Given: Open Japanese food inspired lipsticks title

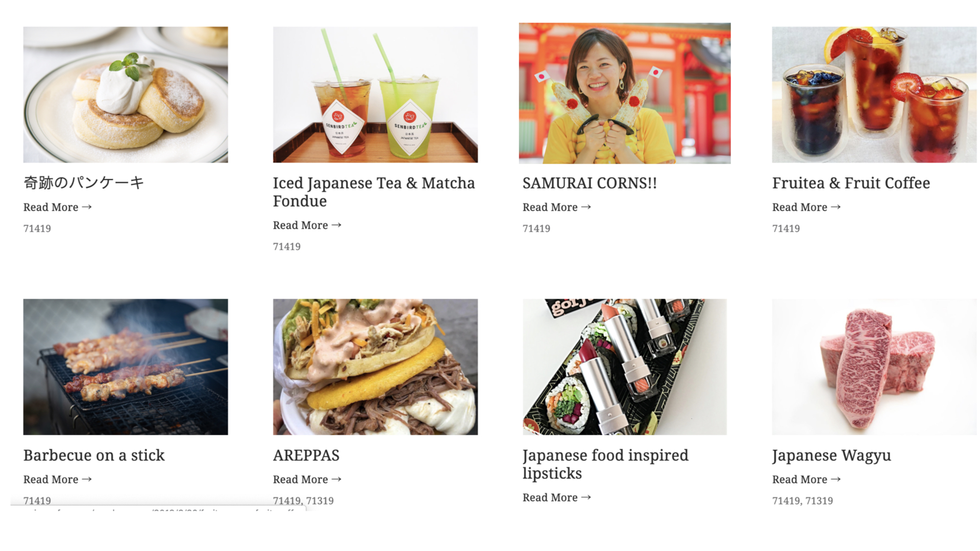Looking at the screenshot, I should (605, 464).
